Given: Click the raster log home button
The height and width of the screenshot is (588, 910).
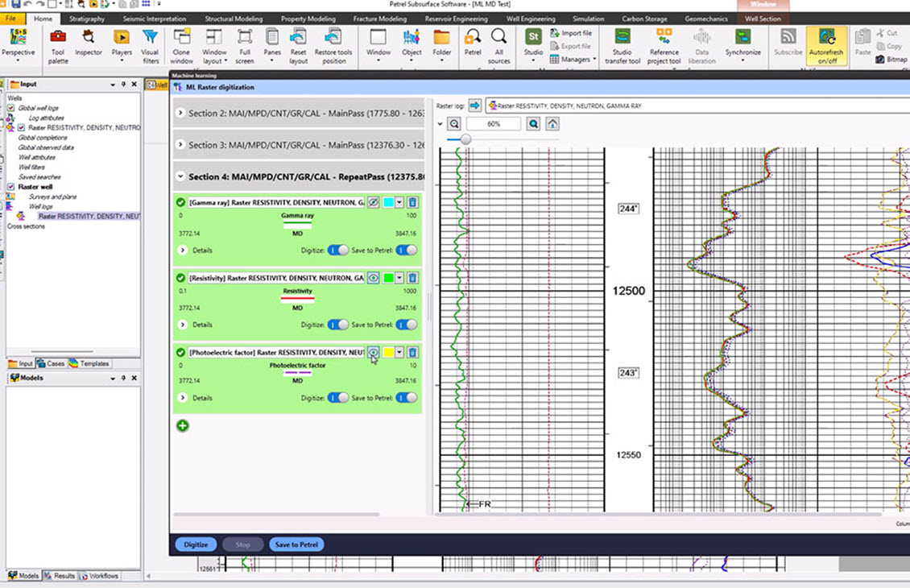Looking at the screenshot, I should 552,124.
